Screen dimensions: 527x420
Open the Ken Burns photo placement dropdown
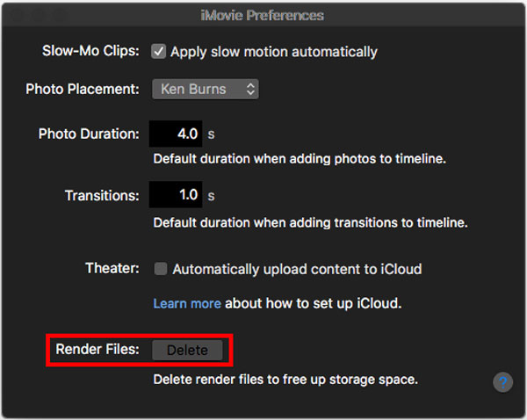pyautogui.click(x=206, y=89)
